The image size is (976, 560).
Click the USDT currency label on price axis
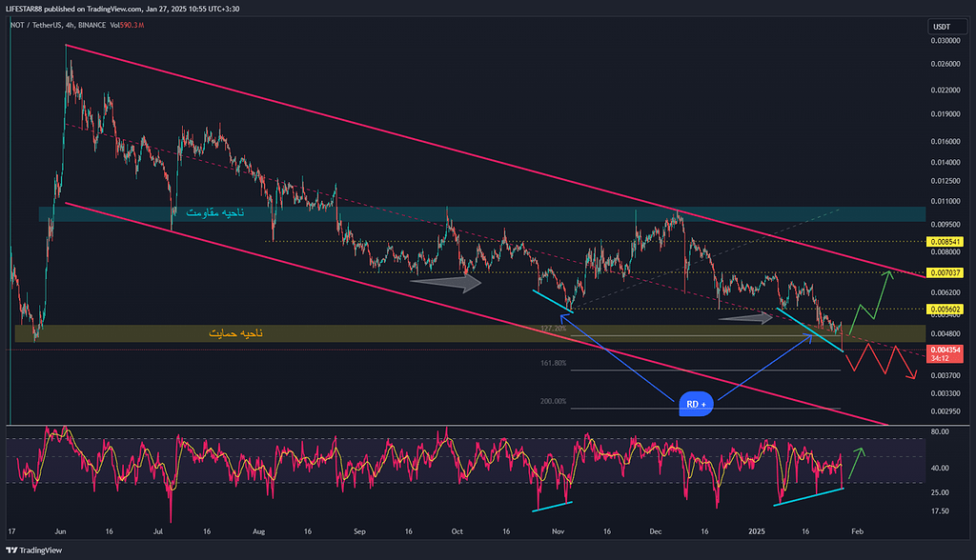click(943, 25)
